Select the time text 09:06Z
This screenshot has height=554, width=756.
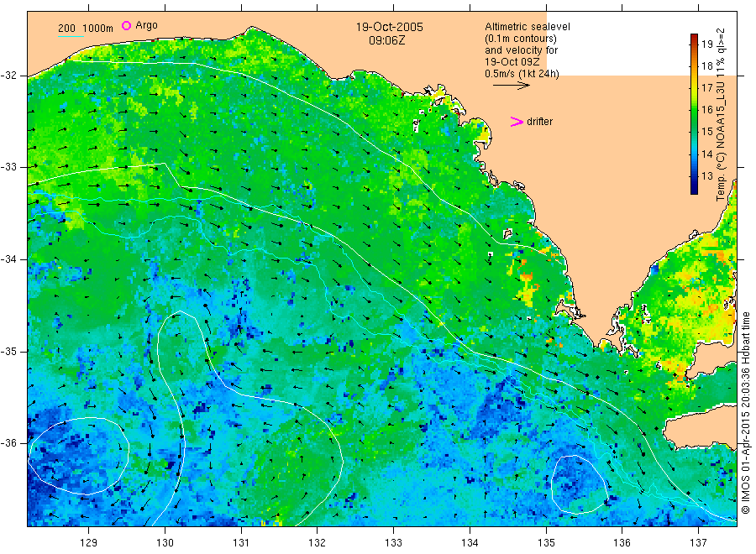click(386, 40)
